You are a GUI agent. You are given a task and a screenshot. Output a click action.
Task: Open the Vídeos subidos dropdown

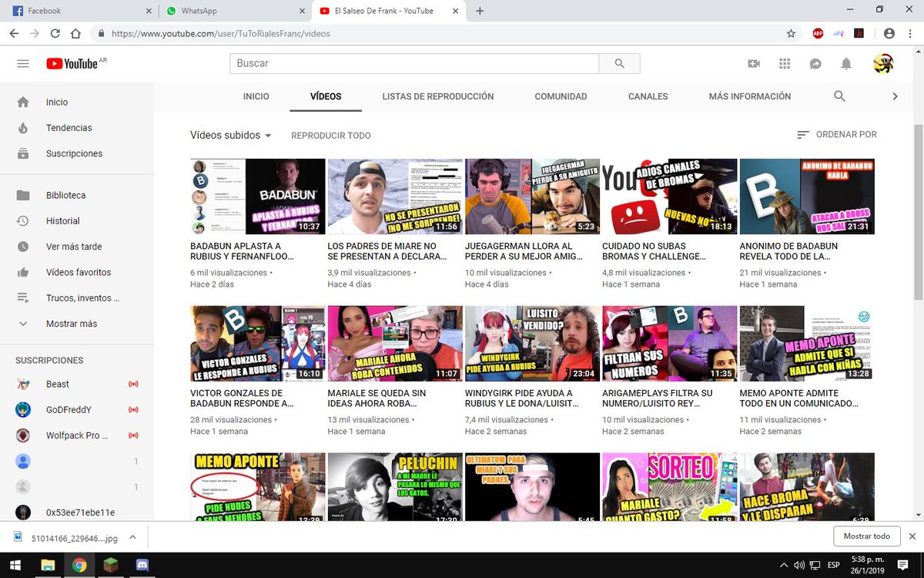(231, 136)
